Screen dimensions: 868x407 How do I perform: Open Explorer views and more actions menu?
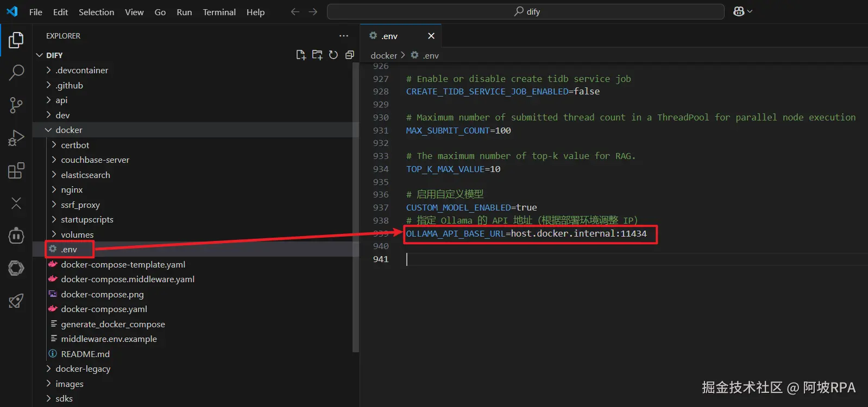point(344,36)
